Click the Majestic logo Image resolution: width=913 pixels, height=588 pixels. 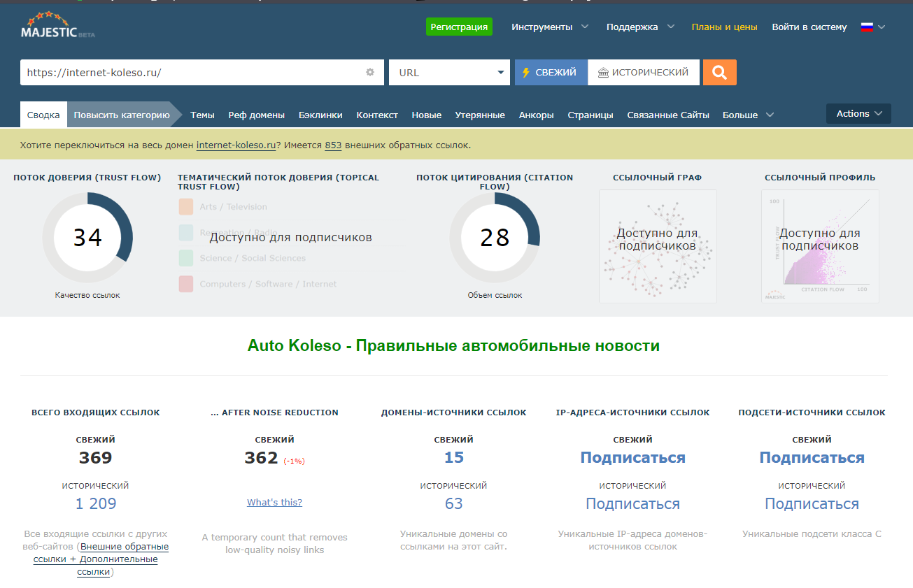(57, 25)
